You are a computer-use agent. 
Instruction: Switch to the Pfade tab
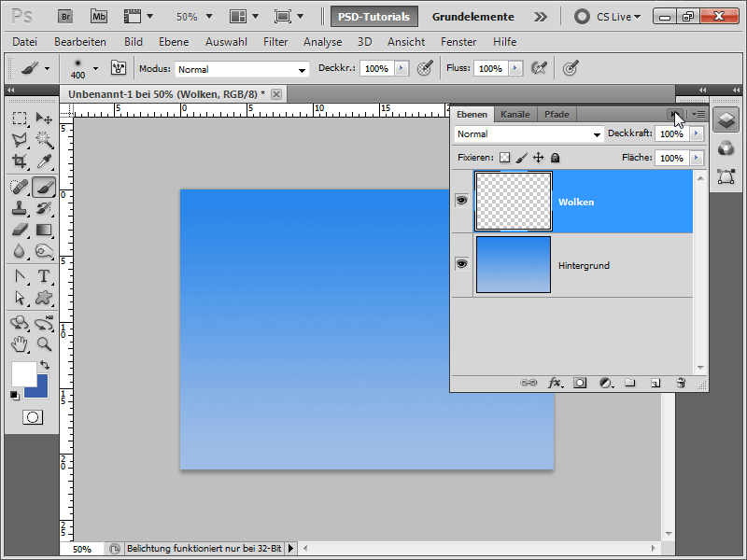[557, 114]
